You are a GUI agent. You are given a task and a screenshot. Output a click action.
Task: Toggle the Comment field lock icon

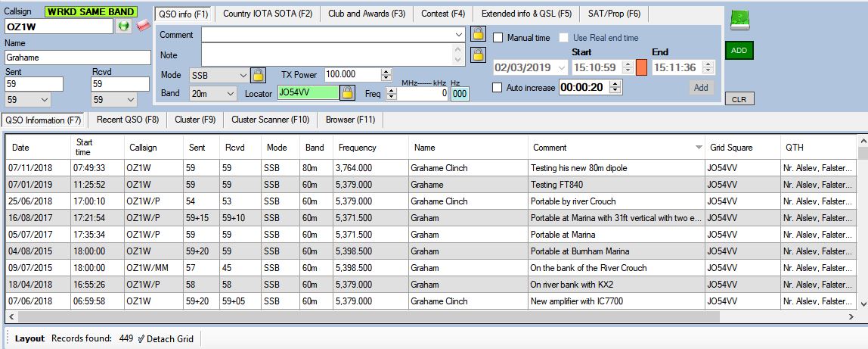tap(478, 34)
